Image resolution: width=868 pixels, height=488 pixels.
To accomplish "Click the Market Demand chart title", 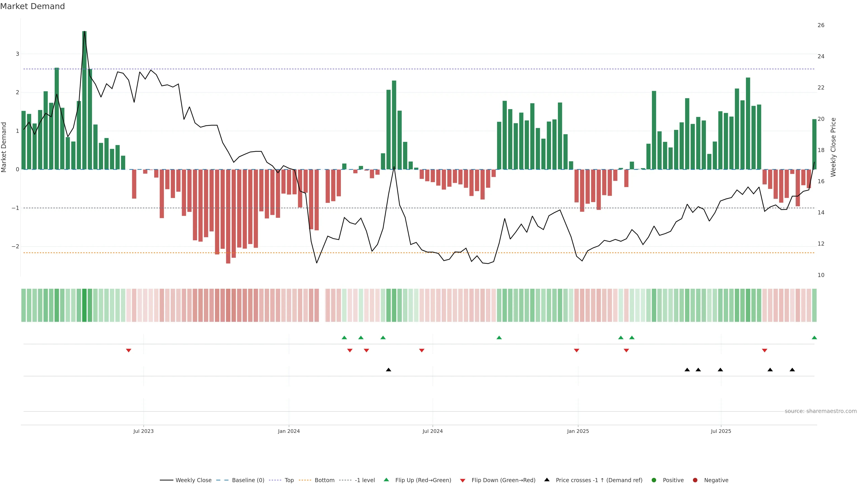I will [32, 6].
